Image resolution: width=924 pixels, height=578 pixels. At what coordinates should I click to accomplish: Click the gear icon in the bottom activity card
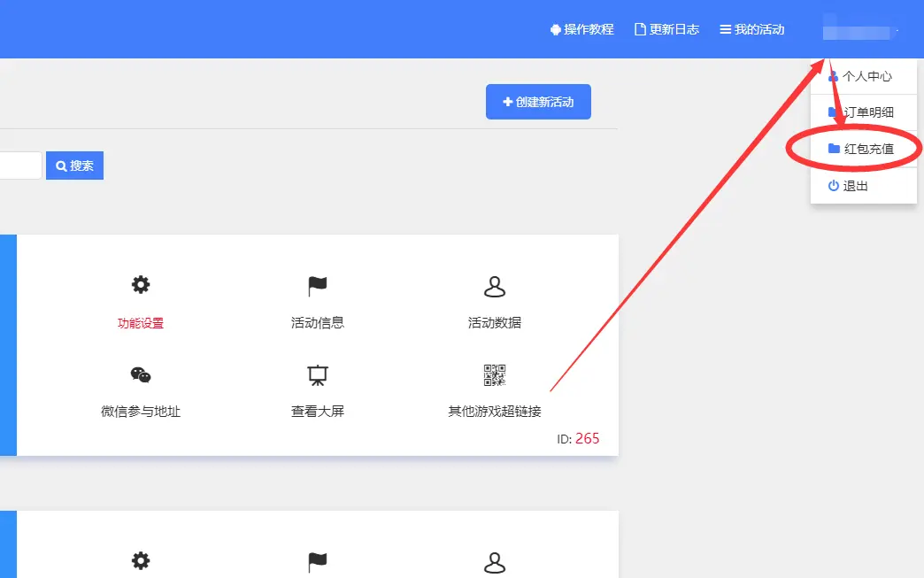tap(141, 560)
